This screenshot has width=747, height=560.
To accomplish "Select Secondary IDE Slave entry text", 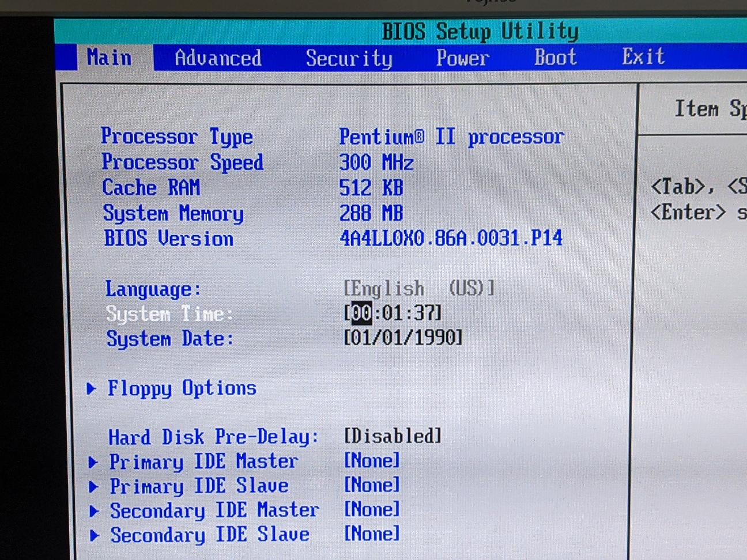I will pos(210,535).
